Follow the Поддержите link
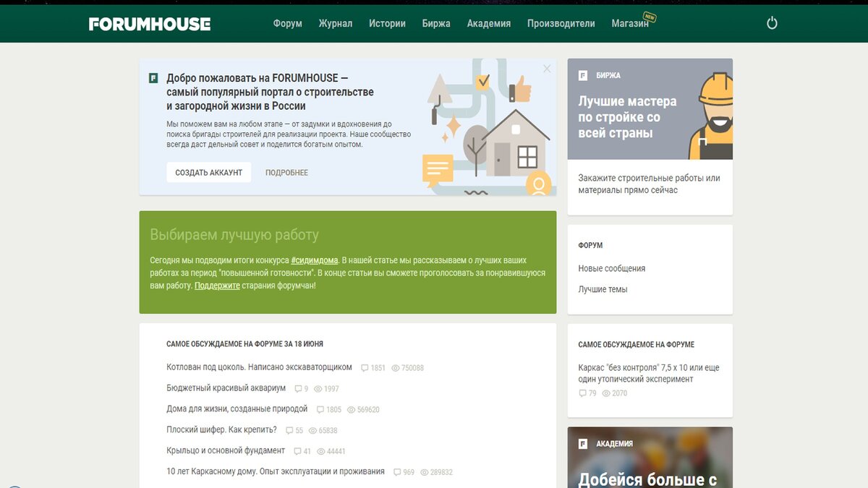The height and width of the screenshot is (488, 868). (x=217, y=286)
